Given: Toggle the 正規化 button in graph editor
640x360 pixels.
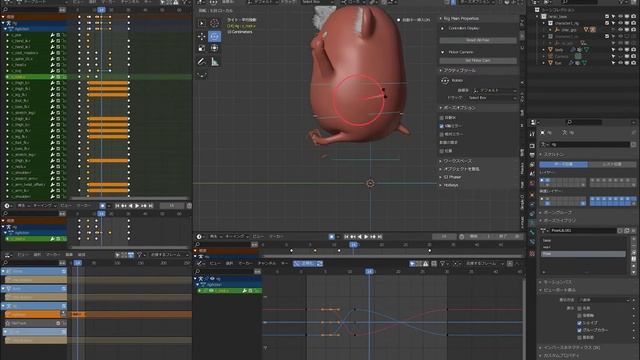Looking at the screenshot, I should (308, 264).
